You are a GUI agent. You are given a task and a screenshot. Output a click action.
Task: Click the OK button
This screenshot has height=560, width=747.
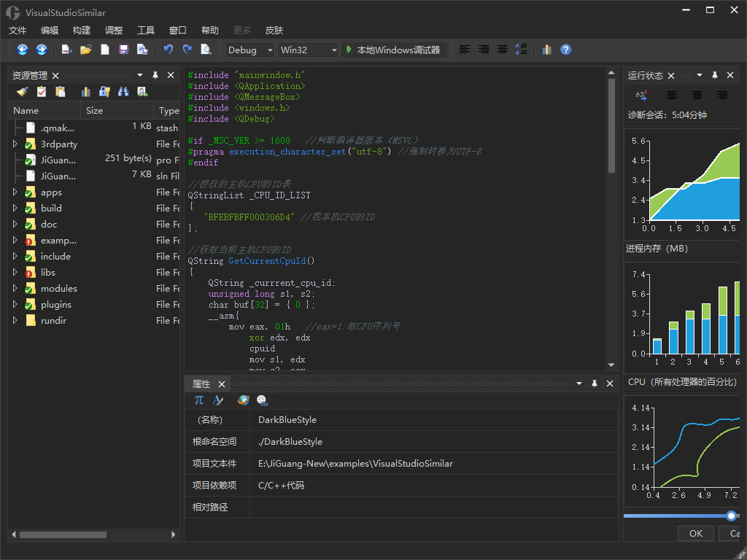(x=696, y=533)
